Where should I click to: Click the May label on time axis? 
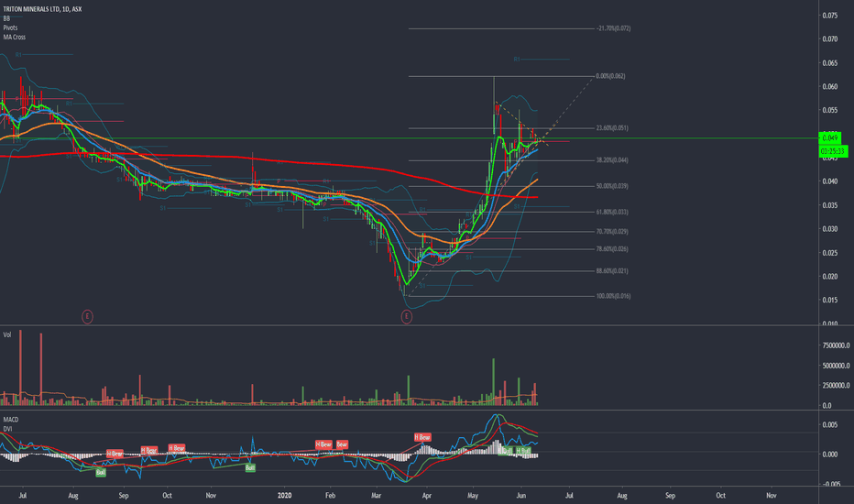click(x=473, y=495)
